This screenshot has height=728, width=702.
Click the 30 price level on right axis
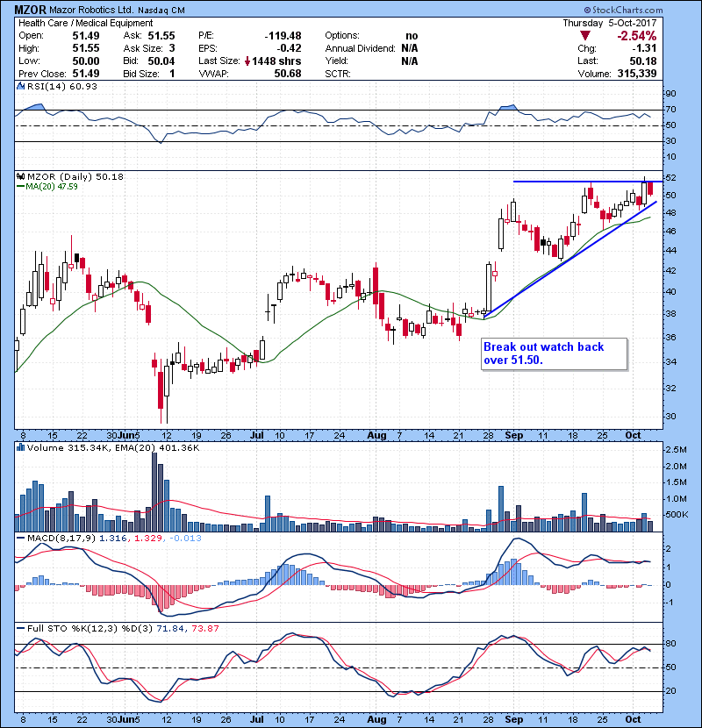670,416
